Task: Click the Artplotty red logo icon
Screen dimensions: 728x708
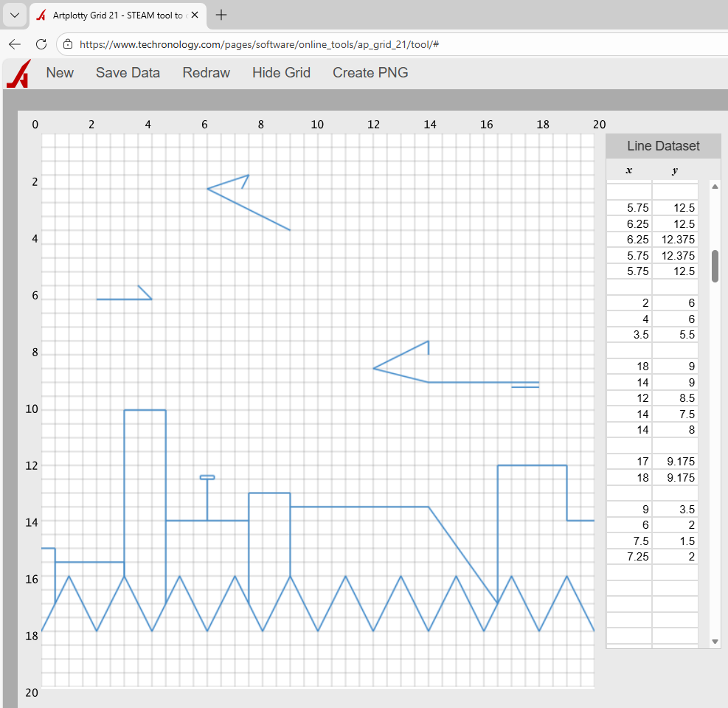Action: (17, 72)
